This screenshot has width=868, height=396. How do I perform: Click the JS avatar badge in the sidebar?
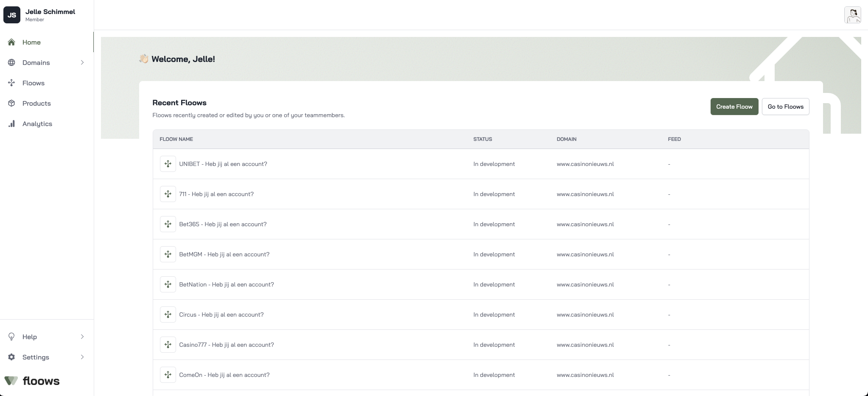12,15
